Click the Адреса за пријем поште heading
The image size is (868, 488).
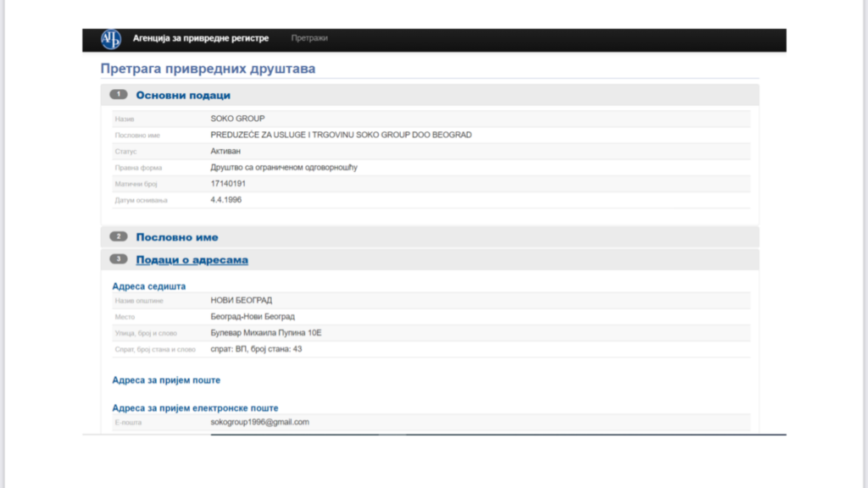point(166,380)
